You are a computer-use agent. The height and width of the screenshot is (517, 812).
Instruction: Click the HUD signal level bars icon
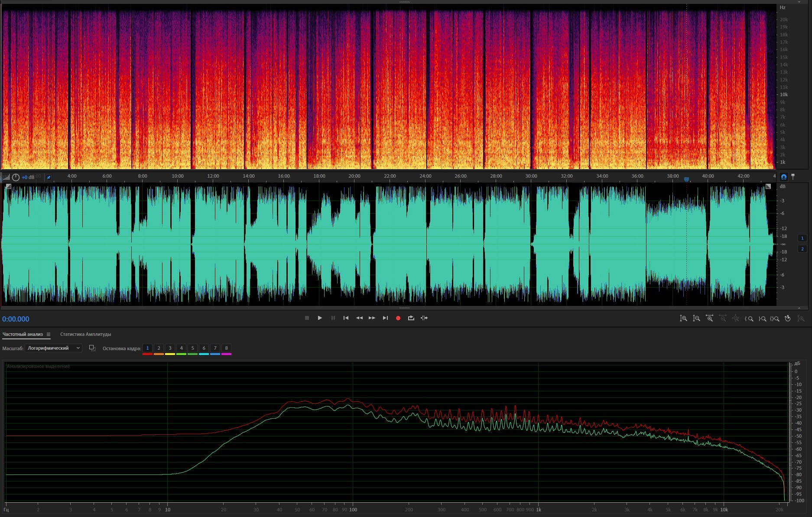pos(6,177)
